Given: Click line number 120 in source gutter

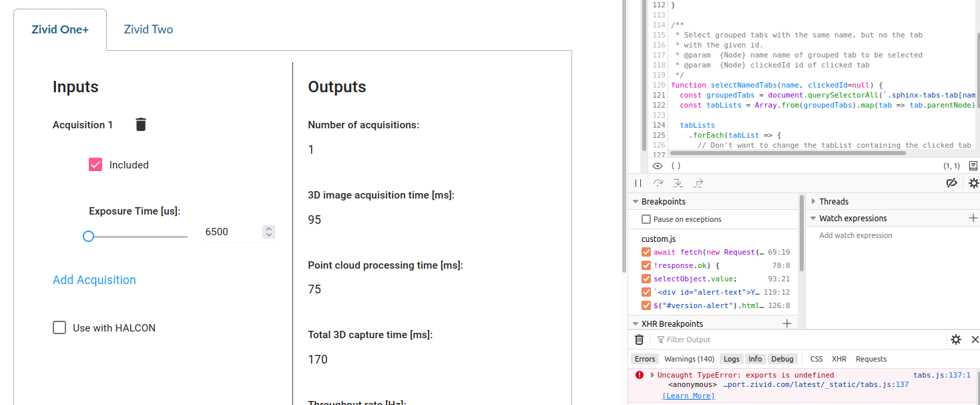Looking at the screenshot, I should [x=659, y=85].
